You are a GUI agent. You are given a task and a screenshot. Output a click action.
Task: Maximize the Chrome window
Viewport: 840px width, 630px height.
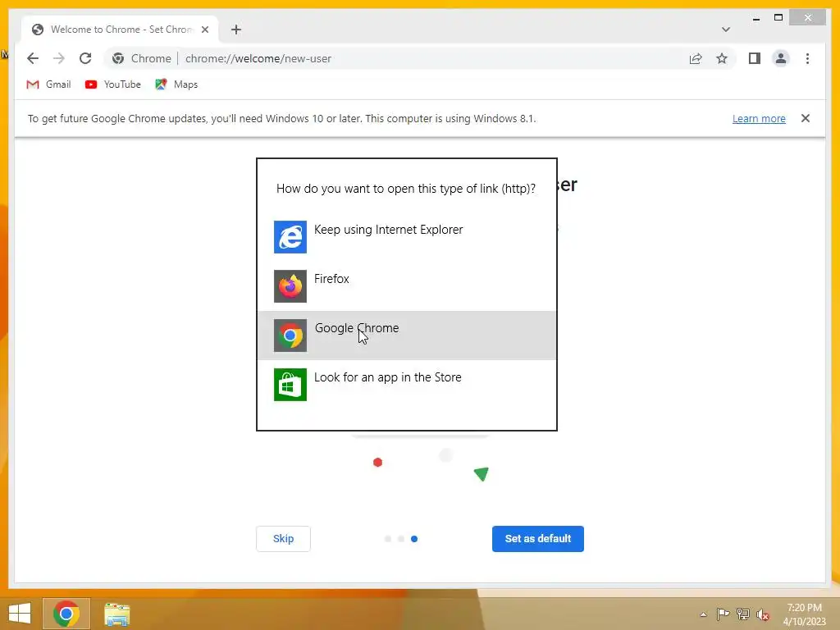coord(778,18)
